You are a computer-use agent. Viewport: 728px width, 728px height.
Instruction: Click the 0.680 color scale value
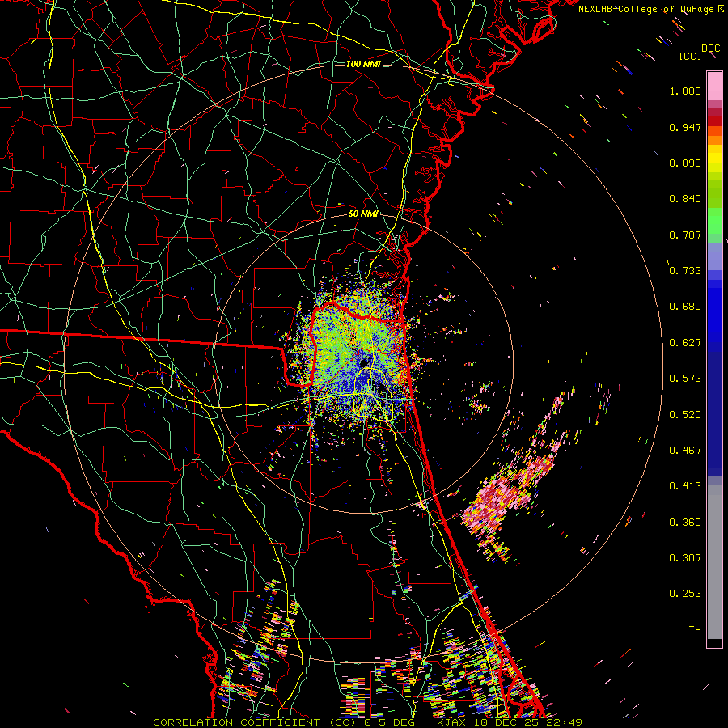coord(685,307)
